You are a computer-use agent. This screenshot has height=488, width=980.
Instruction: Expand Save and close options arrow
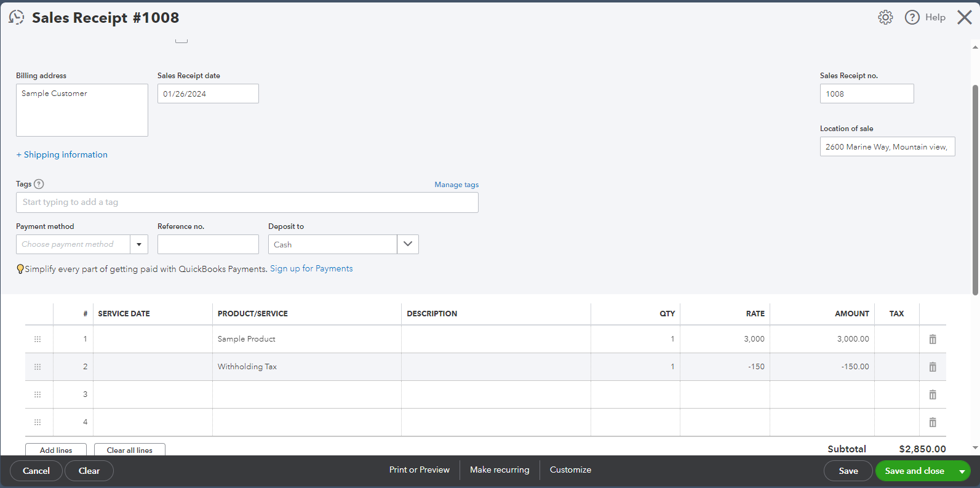(962, 471)
